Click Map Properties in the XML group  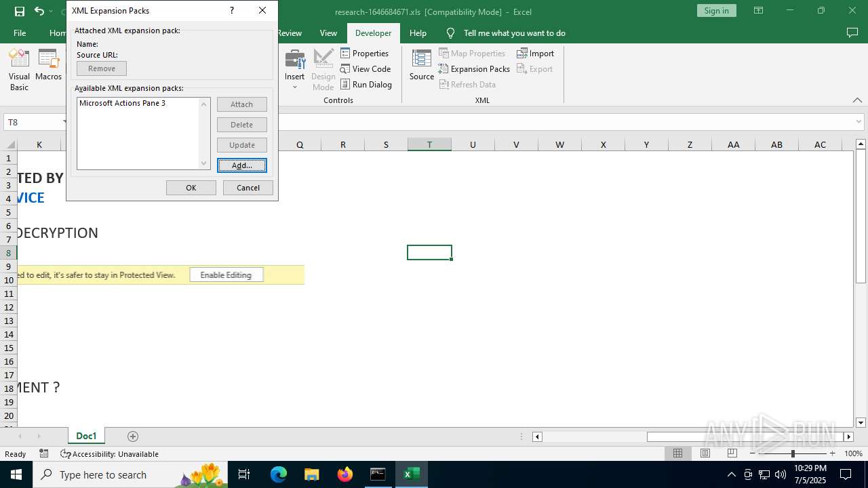point(472,54)
